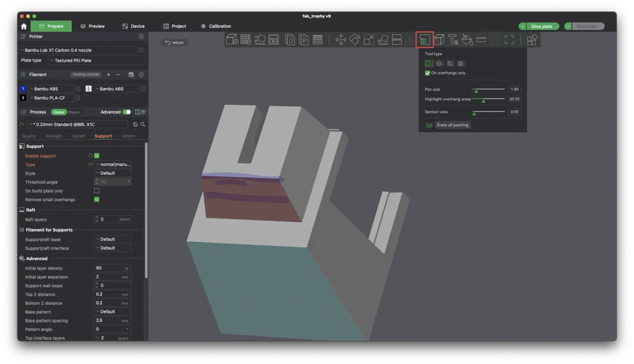Select the Scale tool icon
Viewport: 634px width, 364px height.
[369, 40]
